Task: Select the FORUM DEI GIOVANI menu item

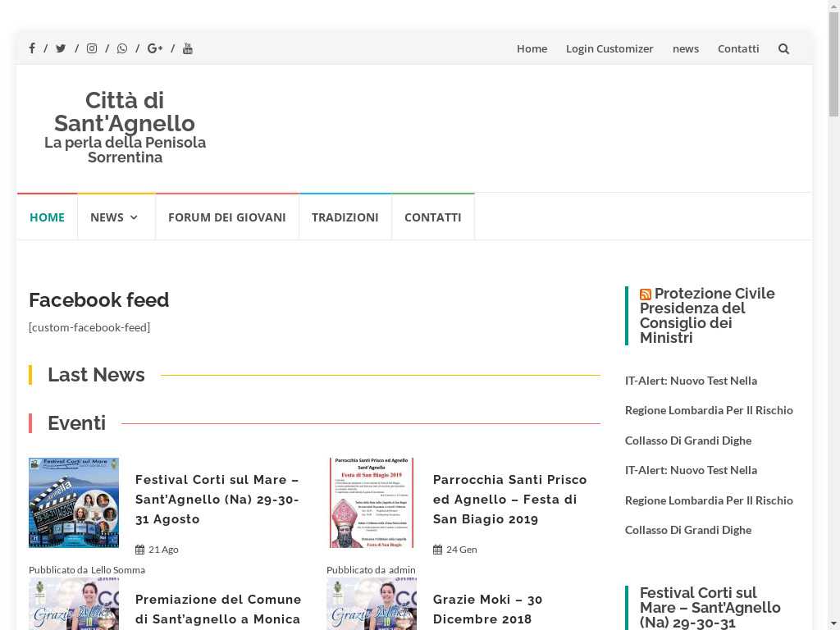Action: (x=227, y=217)
